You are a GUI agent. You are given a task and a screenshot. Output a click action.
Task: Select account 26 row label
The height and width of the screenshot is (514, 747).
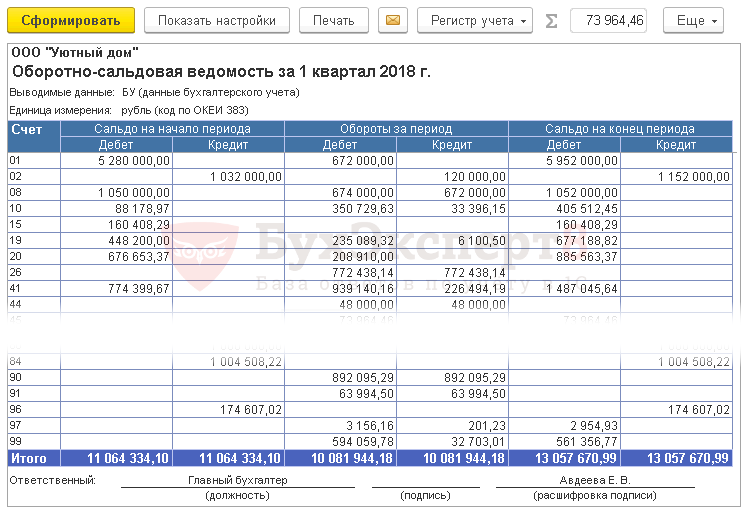pos(34,272)
